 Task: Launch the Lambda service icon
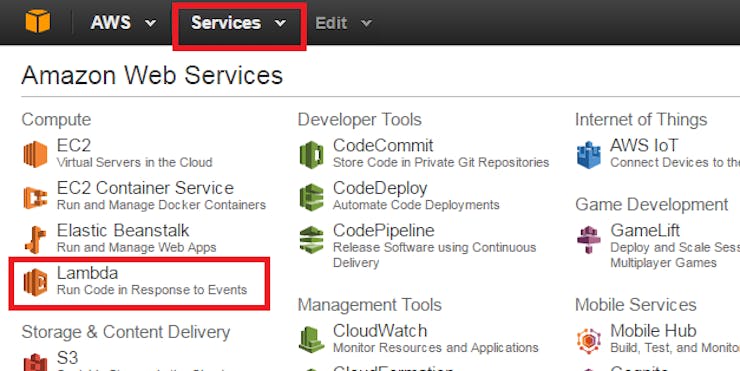[35, 282]
